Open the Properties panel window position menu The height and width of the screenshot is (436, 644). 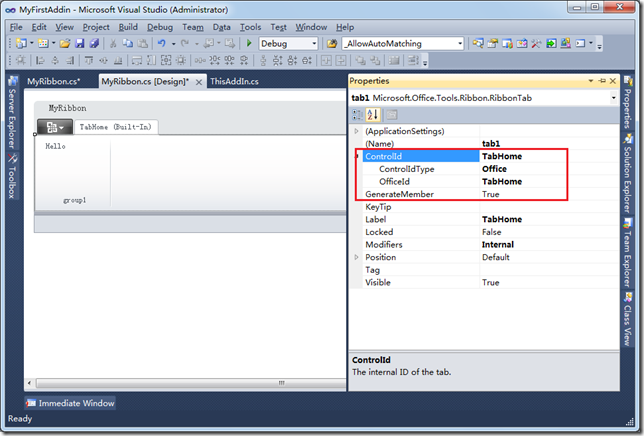[591, 81]
